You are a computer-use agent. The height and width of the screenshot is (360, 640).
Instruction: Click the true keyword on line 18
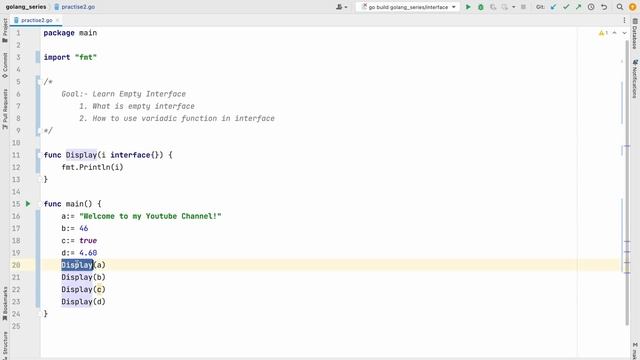88,240
